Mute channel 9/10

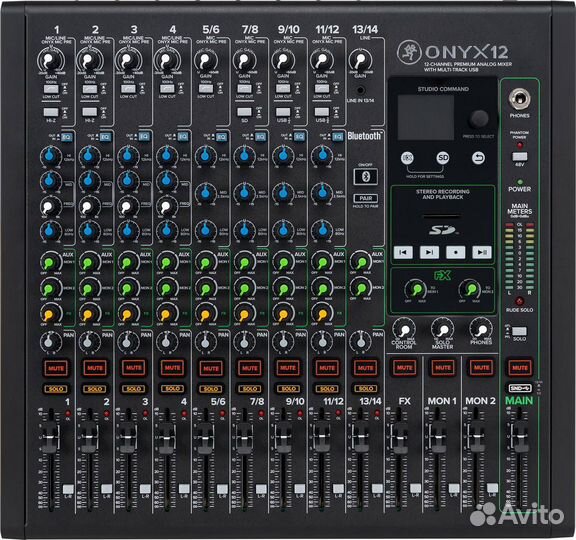coord(288,368)
